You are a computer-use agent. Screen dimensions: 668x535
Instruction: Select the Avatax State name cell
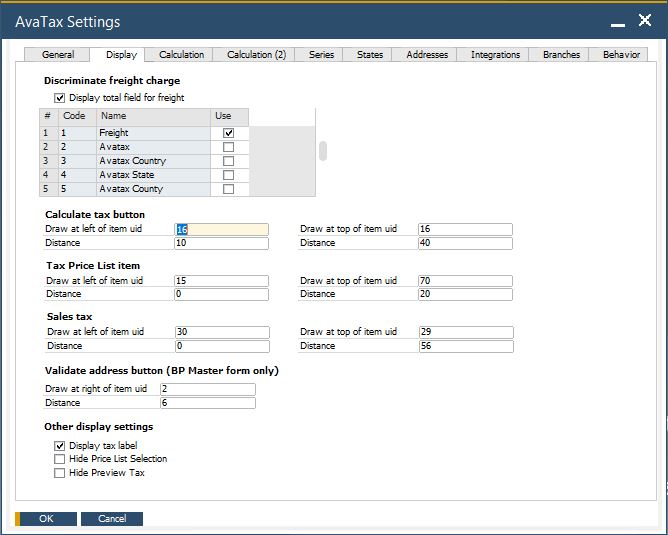(153, 175)
